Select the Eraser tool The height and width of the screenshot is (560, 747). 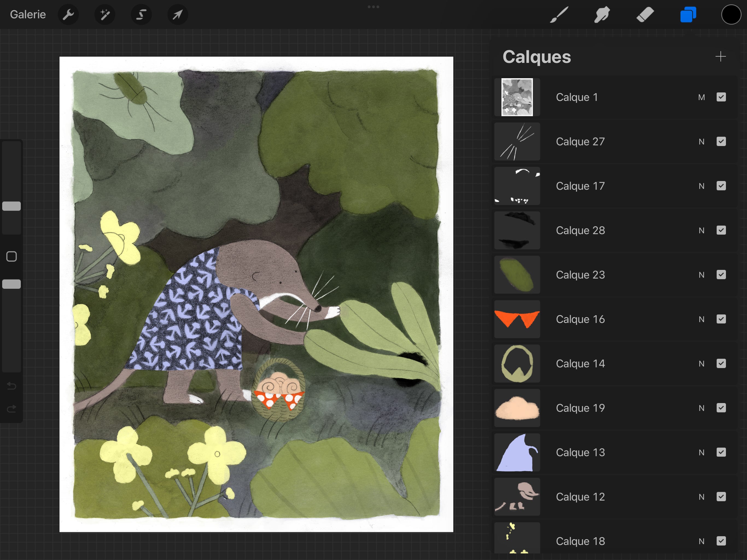645,14
